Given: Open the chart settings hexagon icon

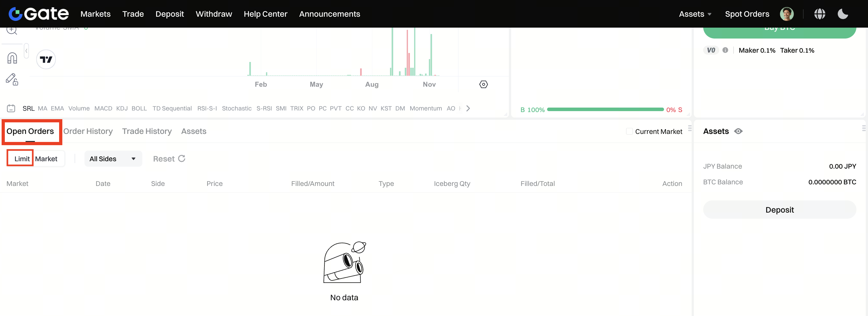Looking at the screenshot, I should pyautogui.click(x=483, y=84).
